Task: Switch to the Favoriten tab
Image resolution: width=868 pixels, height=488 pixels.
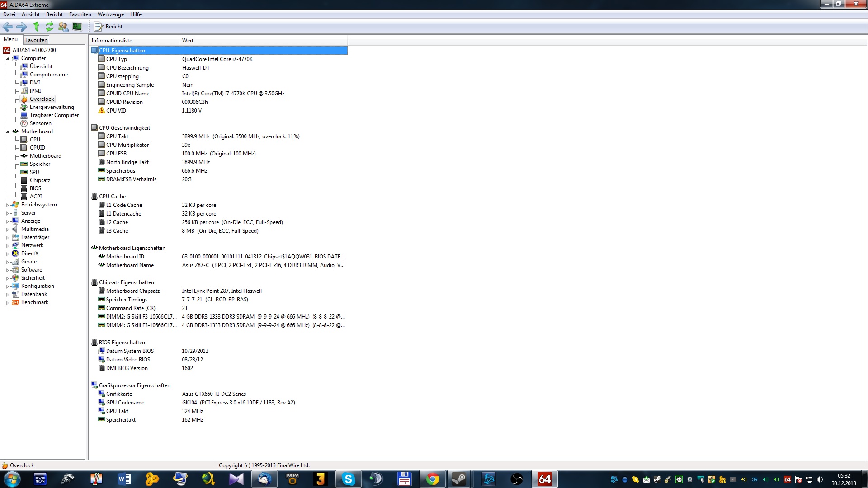Action: click(x=36, y=40)
